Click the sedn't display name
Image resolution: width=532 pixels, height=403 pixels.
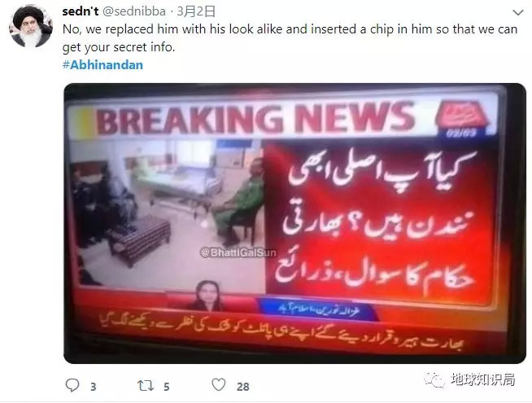(x=81, y=11)
